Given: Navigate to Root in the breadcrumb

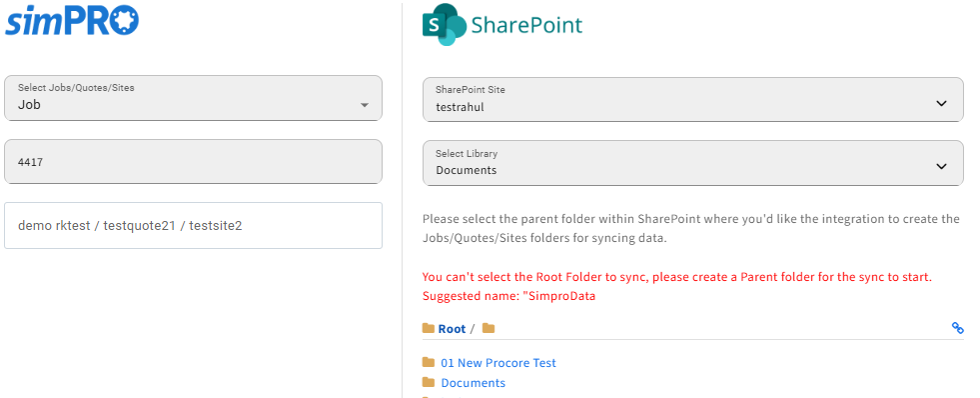Looking at the screenshot, I should coord(452,329).
